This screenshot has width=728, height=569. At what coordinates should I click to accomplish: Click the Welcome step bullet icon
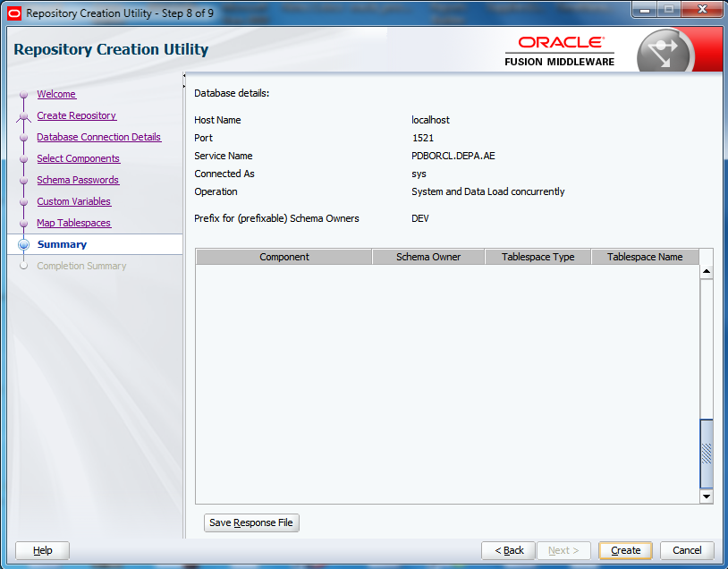[23, 94]
